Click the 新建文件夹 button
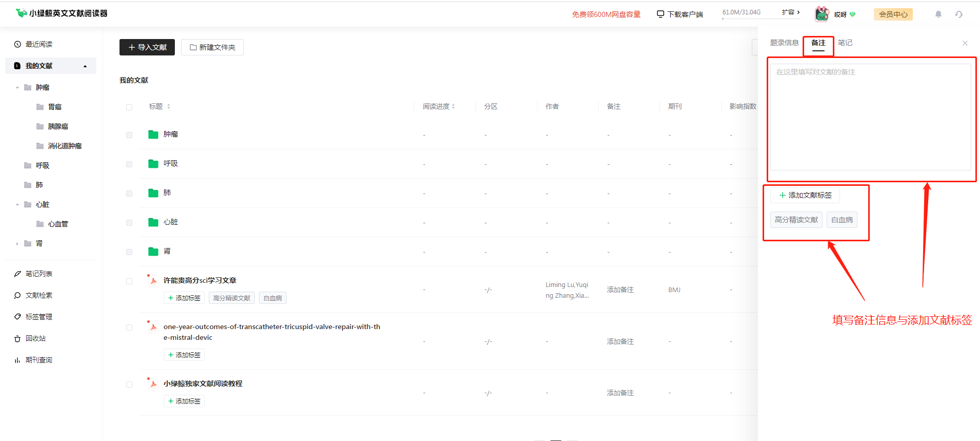980x441 pixels. (x=212, y=47)
